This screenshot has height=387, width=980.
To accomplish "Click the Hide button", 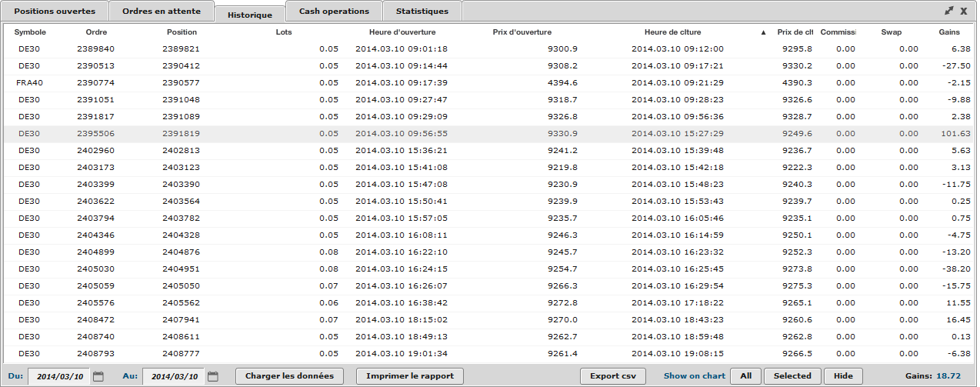I will pos(843,376).
